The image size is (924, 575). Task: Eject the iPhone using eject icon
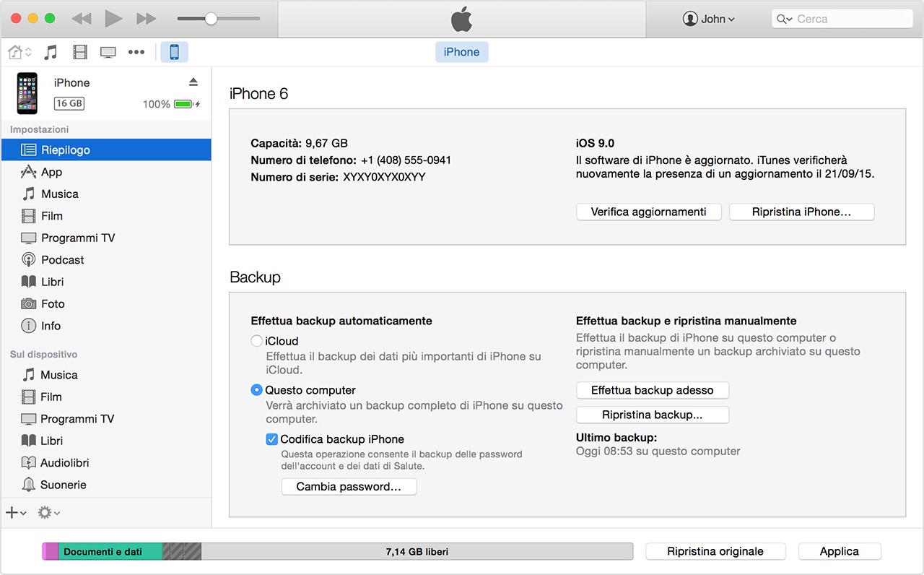(193, 82)
